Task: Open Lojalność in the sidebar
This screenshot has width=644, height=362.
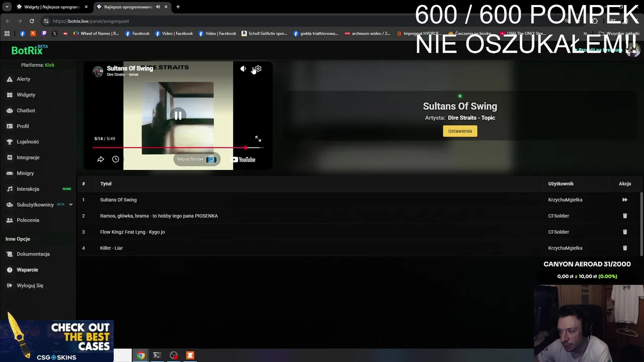Action: point(28,142)
